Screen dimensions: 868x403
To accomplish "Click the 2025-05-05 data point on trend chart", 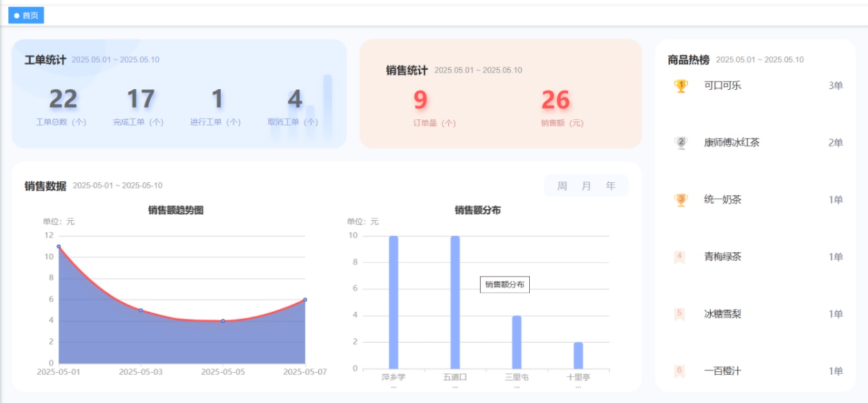I will (x=223, y=321).
